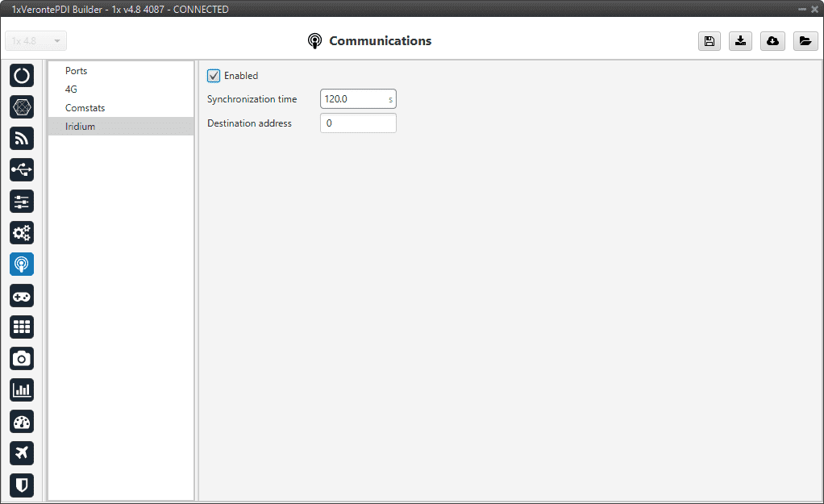
Task: Uncheck the Enabled checkbox
Action: (214, 76)
